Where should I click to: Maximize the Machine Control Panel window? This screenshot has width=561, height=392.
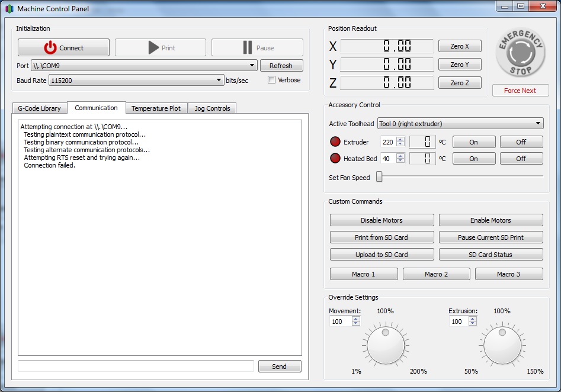[521, 6]
